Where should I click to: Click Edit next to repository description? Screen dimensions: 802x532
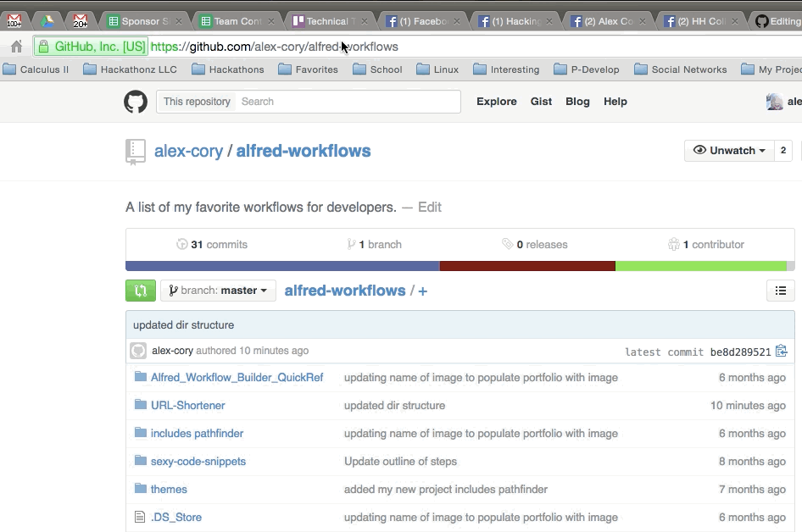click(430, 207)
